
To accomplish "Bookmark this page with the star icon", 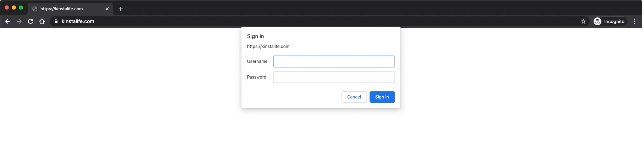I will click(583, 21).
